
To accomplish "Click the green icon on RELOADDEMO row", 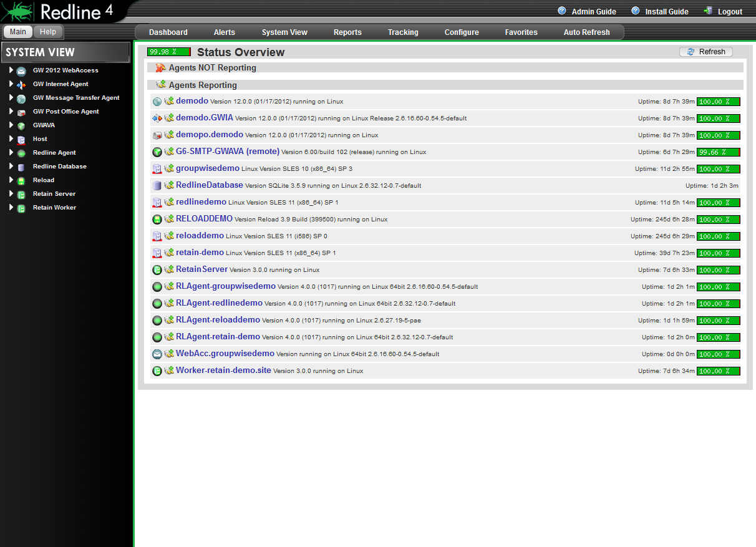I will (157, 219).
